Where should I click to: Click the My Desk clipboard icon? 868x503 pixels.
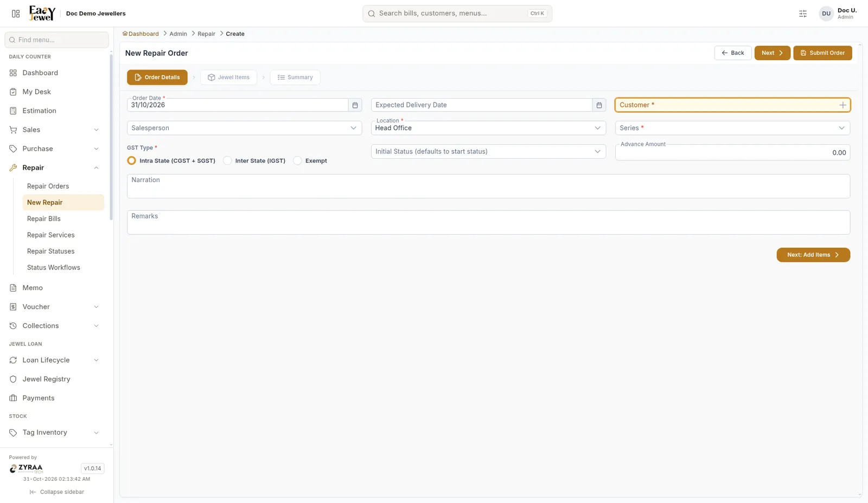[x=13, y=92]
